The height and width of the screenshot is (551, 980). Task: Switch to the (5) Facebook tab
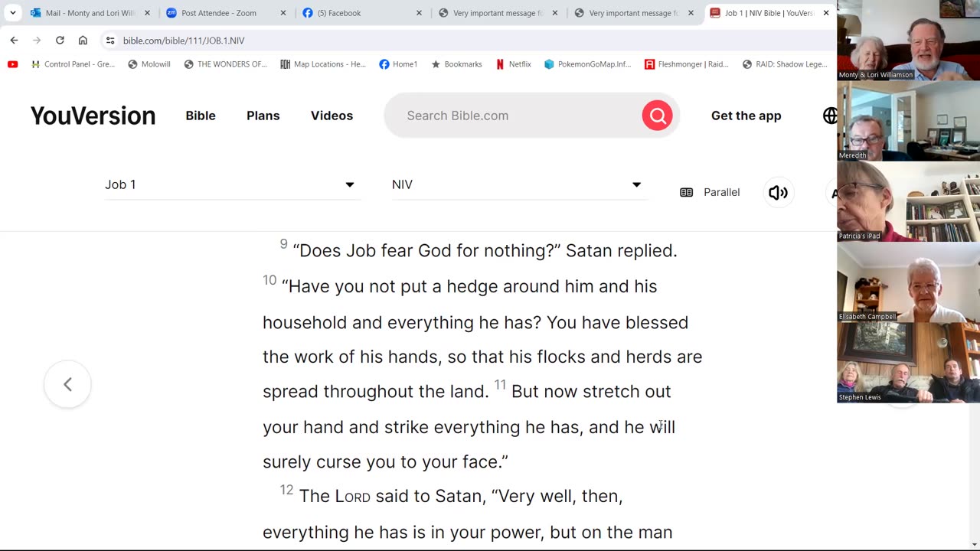(361, 13)
